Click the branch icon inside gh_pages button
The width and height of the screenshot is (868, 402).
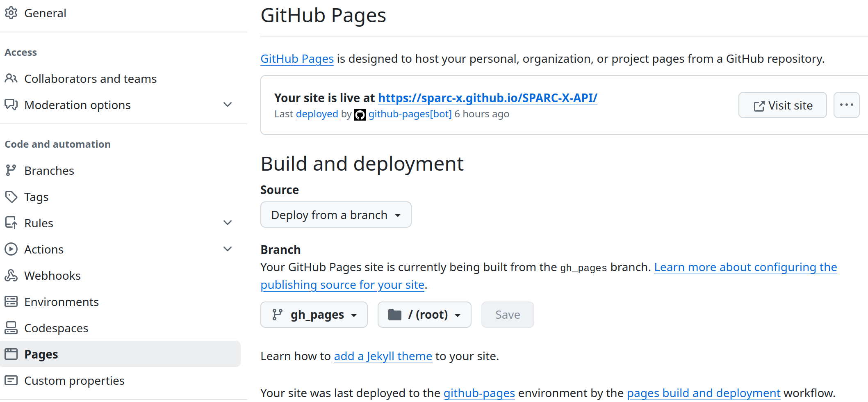click(278, 315)
